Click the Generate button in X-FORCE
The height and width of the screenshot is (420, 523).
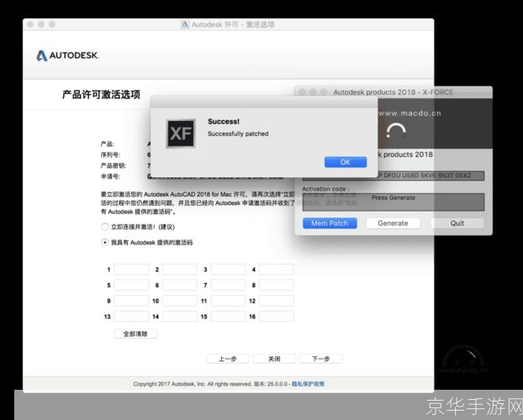click(393, 223)
